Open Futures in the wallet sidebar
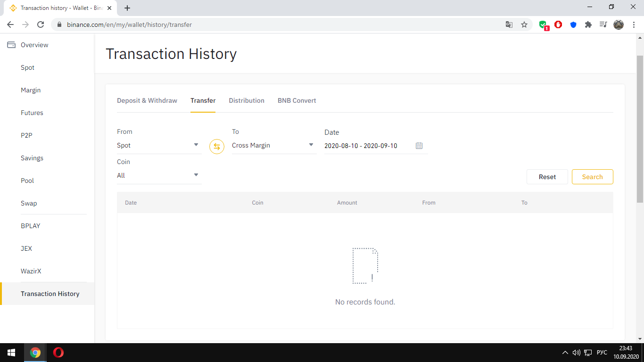Viewport: 644px width, 362px height. 32,113
